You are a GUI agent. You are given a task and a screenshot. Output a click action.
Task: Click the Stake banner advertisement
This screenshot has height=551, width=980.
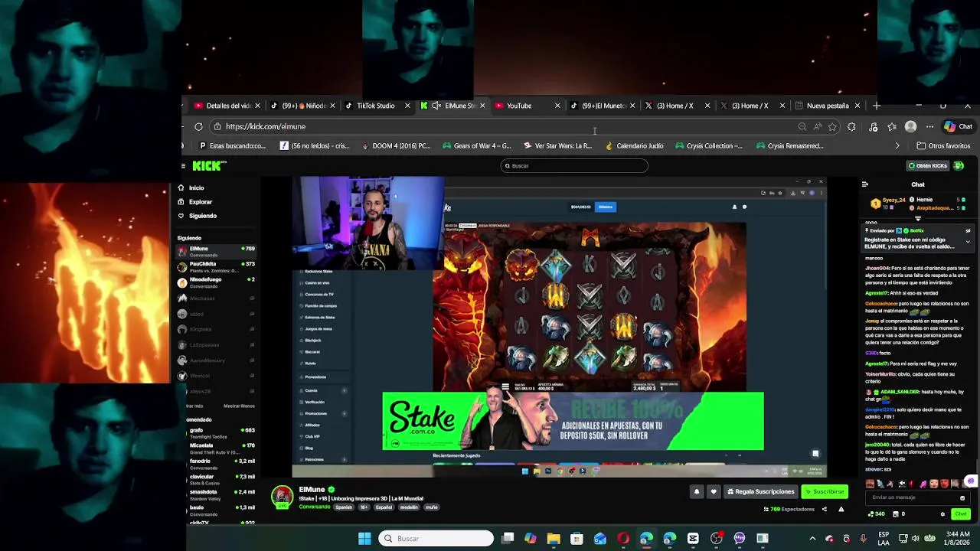click(x=573, y=422)
